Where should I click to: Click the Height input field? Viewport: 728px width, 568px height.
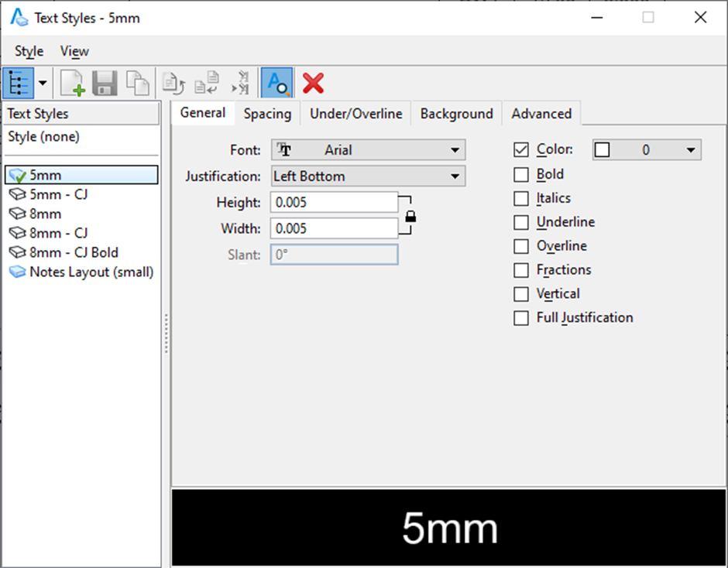pyautogui.click(x=334, y=202)
